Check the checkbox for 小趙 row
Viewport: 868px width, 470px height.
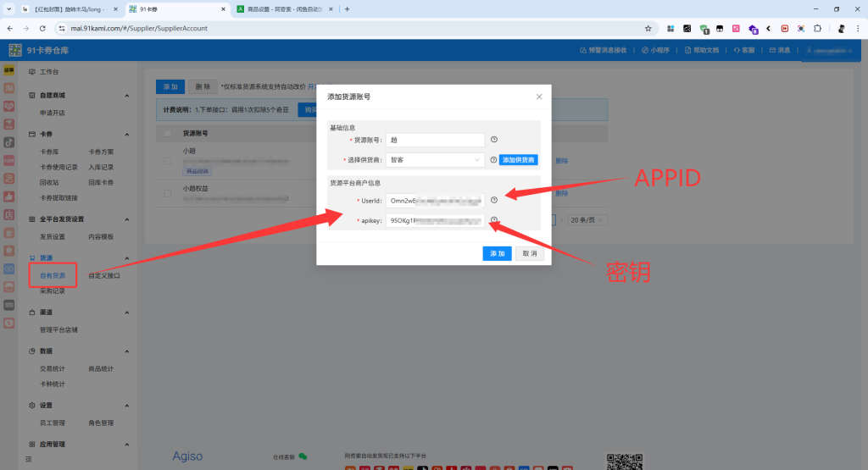tap(168, 161)
